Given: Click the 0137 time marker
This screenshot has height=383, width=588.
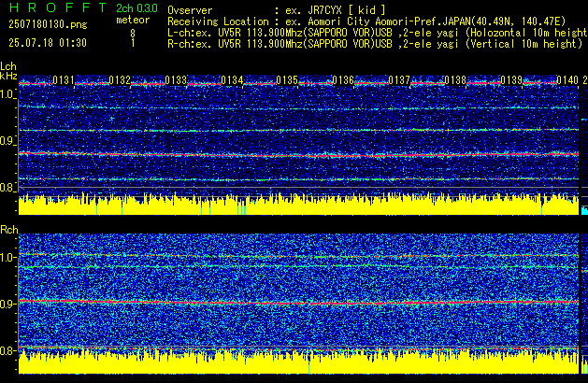Looking at the screenshot, I should [399, 80].
